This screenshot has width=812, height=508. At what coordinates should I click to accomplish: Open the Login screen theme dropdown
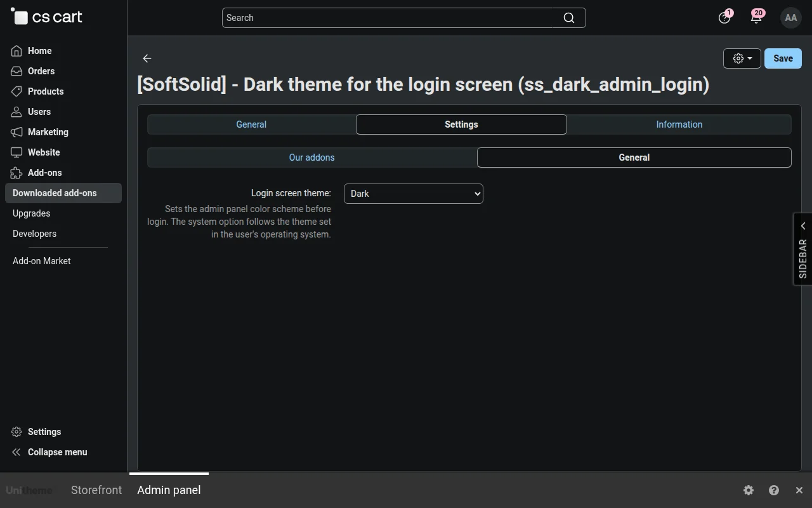pyautogui.click(x=414, y=194)
